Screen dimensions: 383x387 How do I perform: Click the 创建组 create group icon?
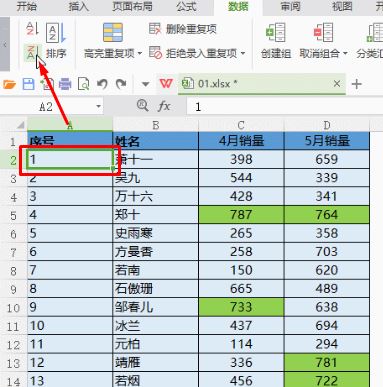276,32
